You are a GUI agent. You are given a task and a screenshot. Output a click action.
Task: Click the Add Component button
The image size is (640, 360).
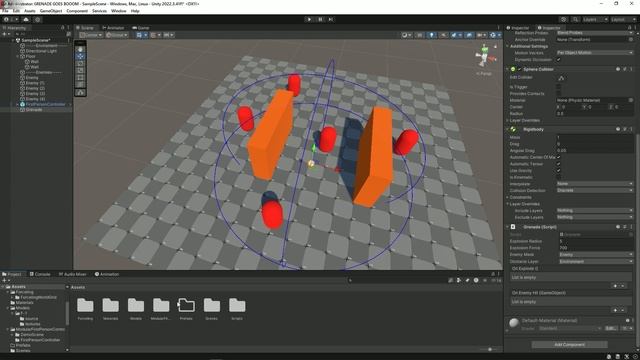pyautogui.click(x=569, y=344)
